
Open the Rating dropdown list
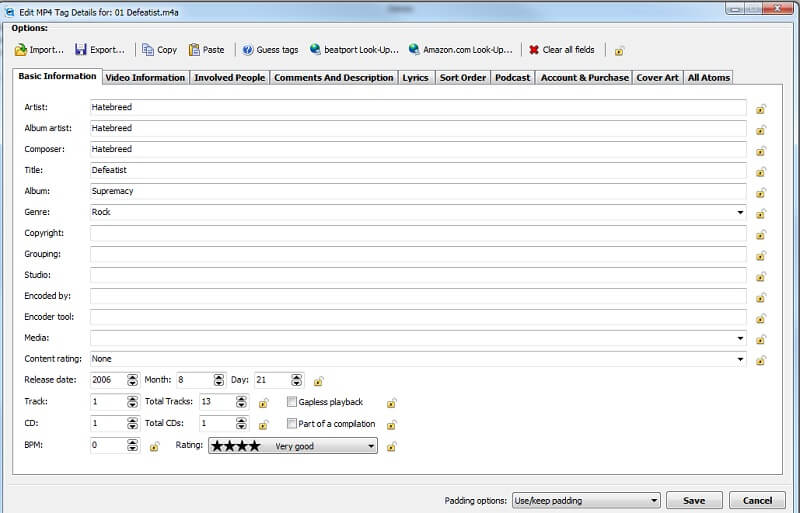[x=371, y=446]
